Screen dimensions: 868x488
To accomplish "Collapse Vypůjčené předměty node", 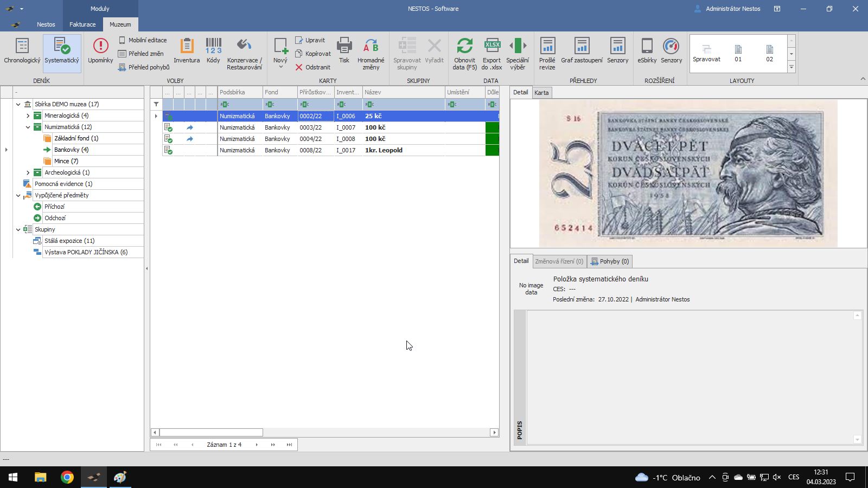I will point(18,195).
